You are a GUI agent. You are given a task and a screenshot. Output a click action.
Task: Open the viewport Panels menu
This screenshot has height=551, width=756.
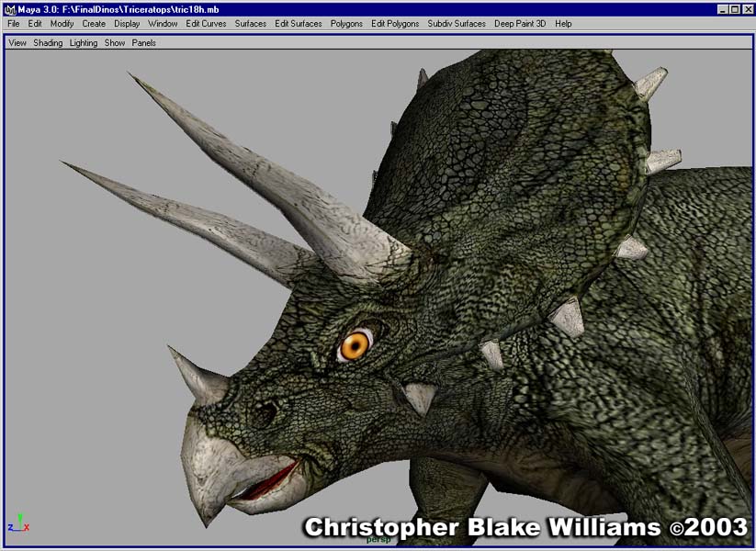(143, 43)
